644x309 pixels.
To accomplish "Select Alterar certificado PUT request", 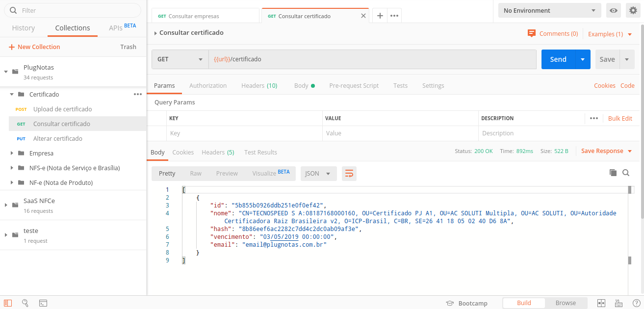I will 77,138.
